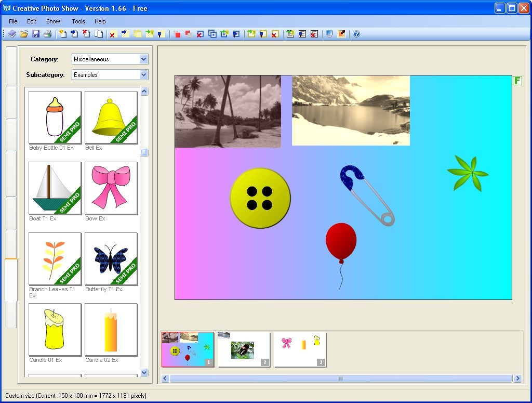Click the solid red square icon
532x403 pixels.
(x=177, y=34)
